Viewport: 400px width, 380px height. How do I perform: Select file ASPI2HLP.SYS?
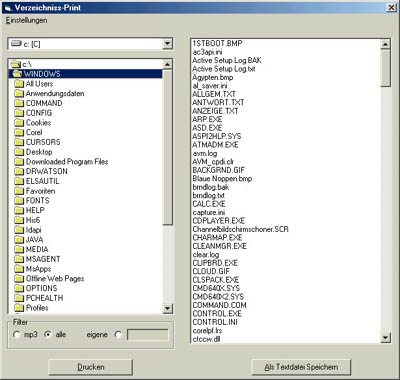pos(217,136)
